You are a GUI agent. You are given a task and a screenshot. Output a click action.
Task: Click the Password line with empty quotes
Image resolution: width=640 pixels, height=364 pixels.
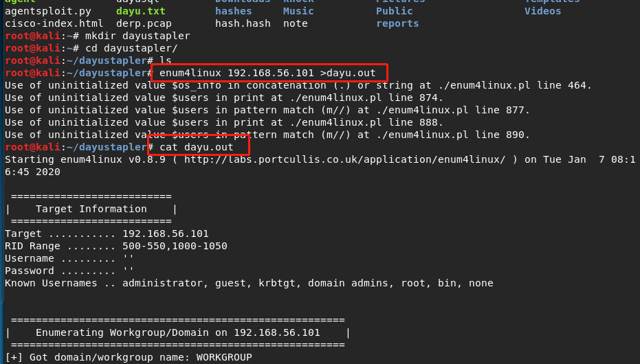point(69,271)
